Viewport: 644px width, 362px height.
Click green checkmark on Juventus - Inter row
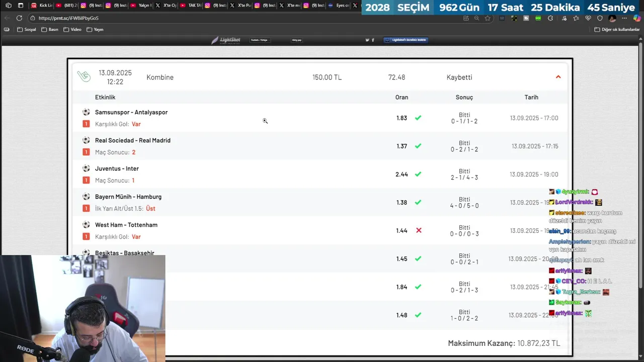[418, 174]
